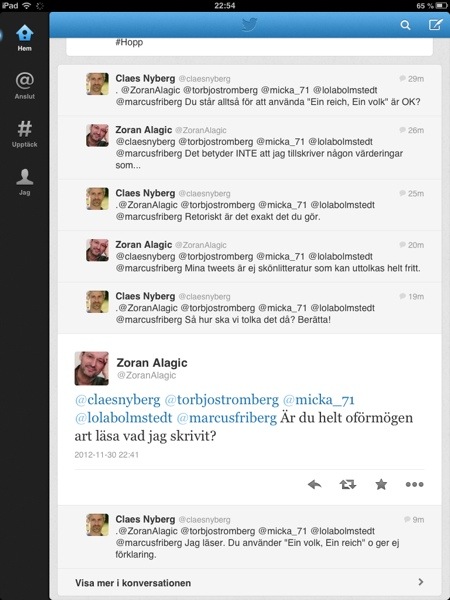
Task: Open Claes Nyberg's 29m tweet
Action: coord(249,90)
